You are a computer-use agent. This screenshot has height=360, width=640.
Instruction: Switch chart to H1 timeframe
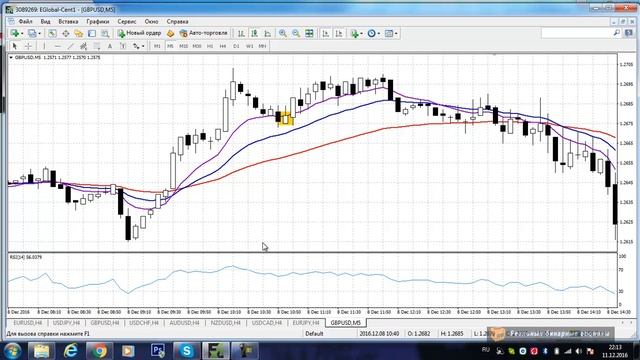(210, 46)
